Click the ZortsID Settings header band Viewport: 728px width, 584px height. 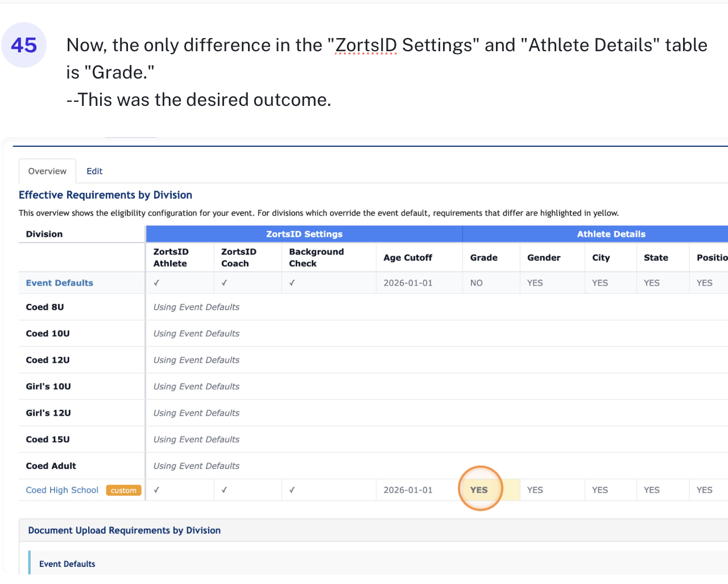pos(304,234)
